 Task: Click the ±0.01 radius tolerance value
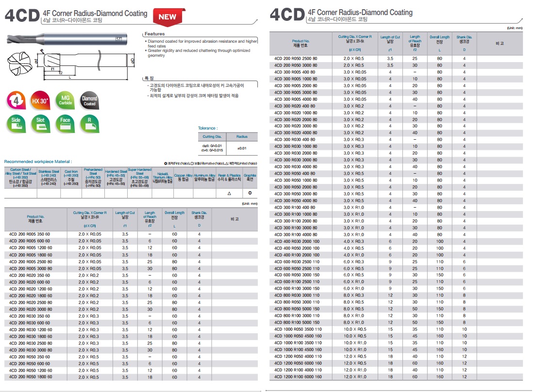[242, 148]
